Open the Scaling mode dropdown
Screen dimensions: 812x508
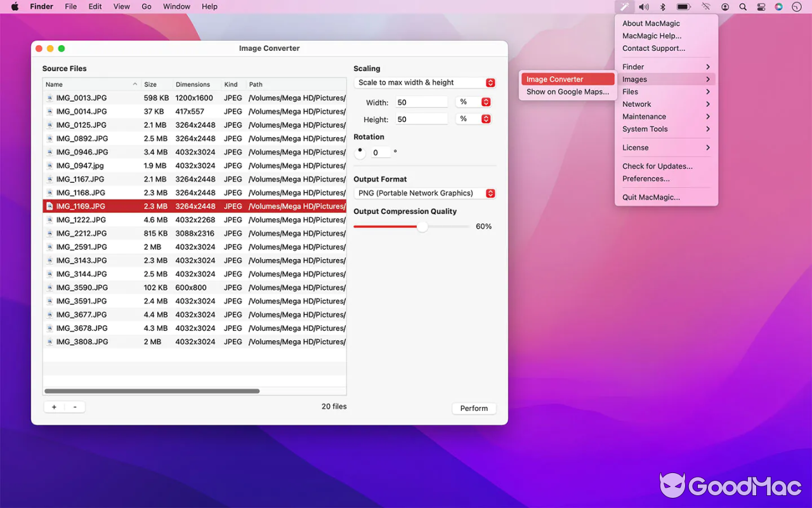pyautogui.click(x=425, y=82)
